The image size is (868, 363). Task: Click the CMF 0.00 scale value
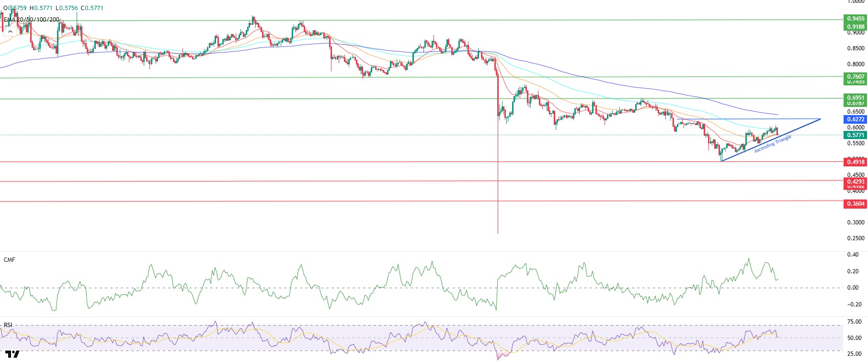pos(853,288)
